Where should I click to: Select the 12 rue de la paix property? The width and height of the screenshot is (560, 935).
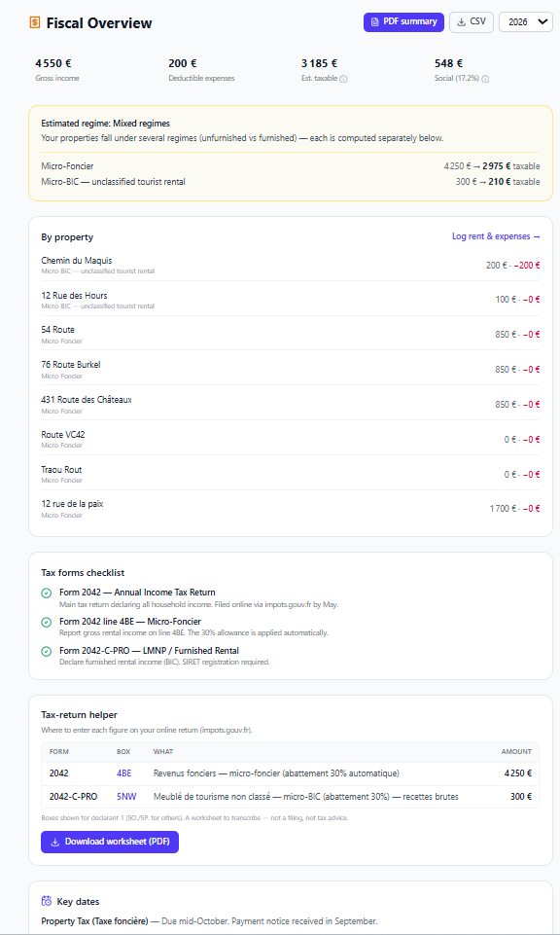coord(291,509)
